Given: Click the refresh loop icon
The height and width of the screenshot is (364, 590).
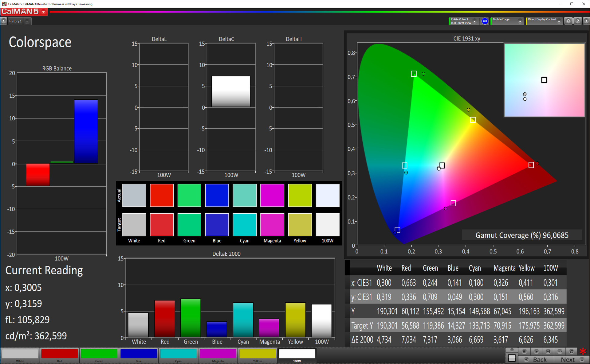Looking at the screenshot, I should coord(571,351).
